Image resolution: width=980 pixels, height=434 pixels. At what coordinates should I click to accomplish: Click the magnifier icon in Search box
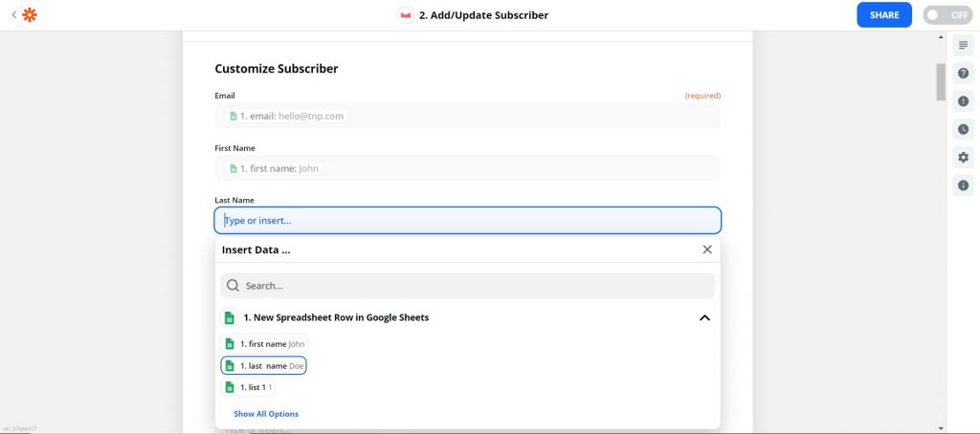click(x=233, y=286)
